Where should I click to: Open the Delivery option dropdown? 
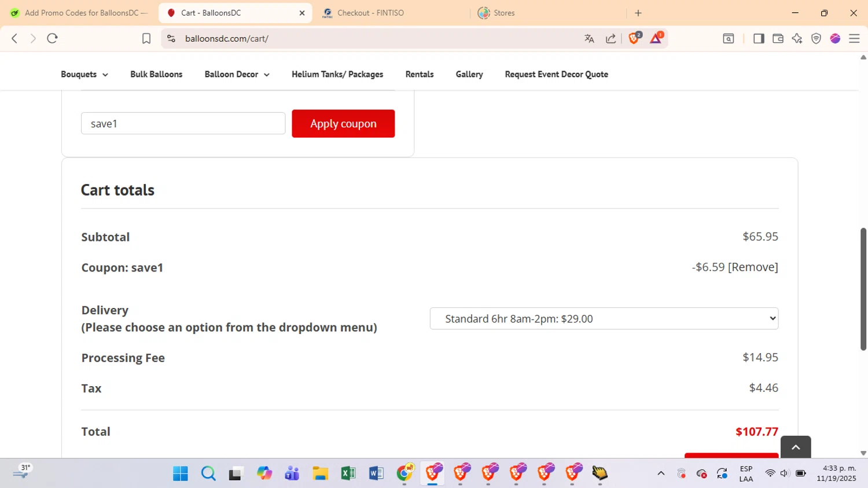coord(604,318)
